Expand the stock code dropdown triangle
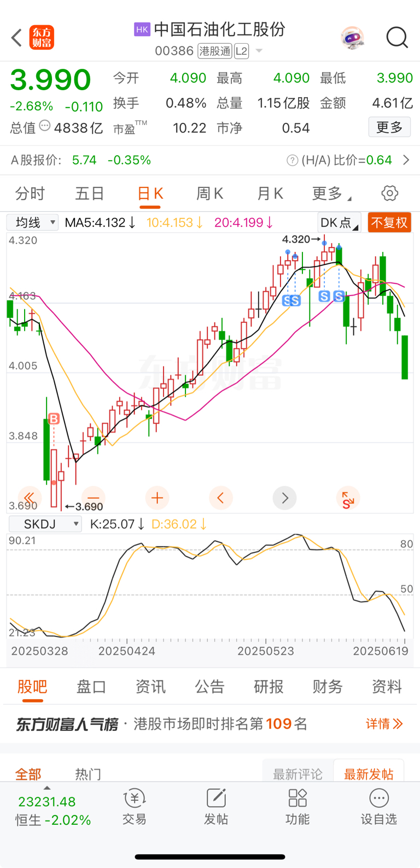The width and height of the screenshot is (420, 868). pos(259,51)
